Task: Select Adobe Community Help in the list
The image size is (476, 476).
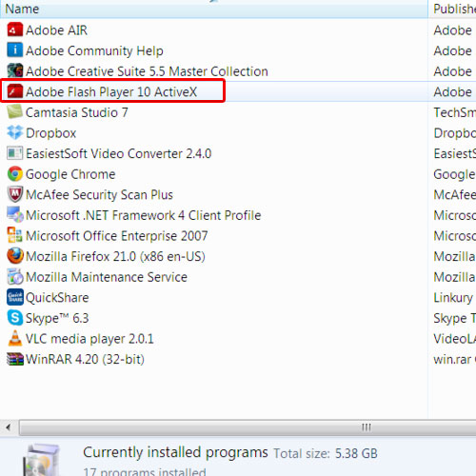Action: point(94,50)
